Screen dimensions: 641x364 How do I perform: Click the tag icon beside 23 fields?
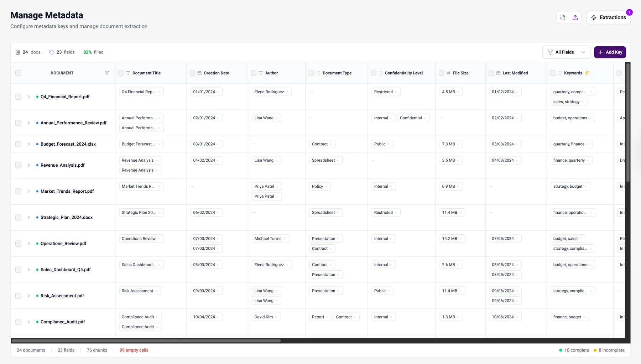pos(52,52)
